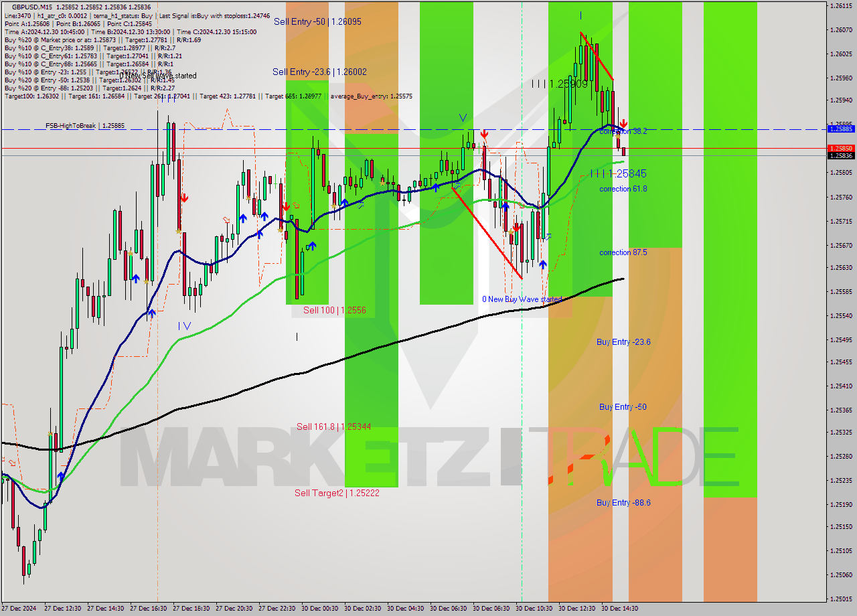This screenshot has width=857, height=616.
Task: Click '0 New Sell wave started' label
Action: (158, 76)
